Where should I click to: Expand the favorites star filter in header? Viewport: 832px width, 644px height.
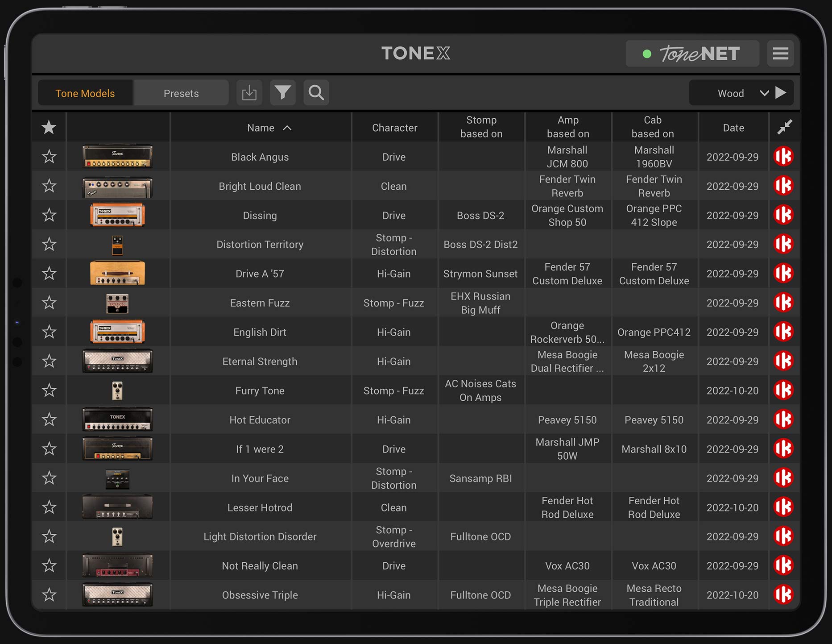(49, 127)
